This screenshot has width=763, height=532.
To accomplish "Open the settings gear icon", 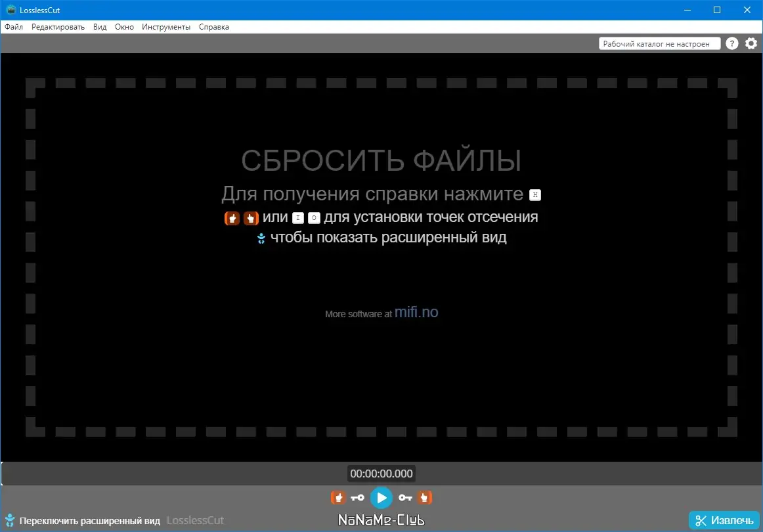I will pos(751,43).
